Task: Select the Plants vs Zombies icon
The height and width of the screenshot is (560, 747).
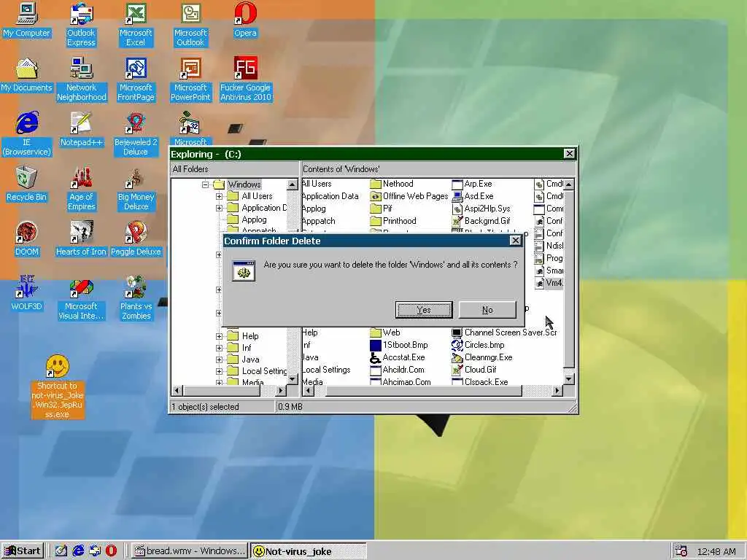Action: [136, 298]
